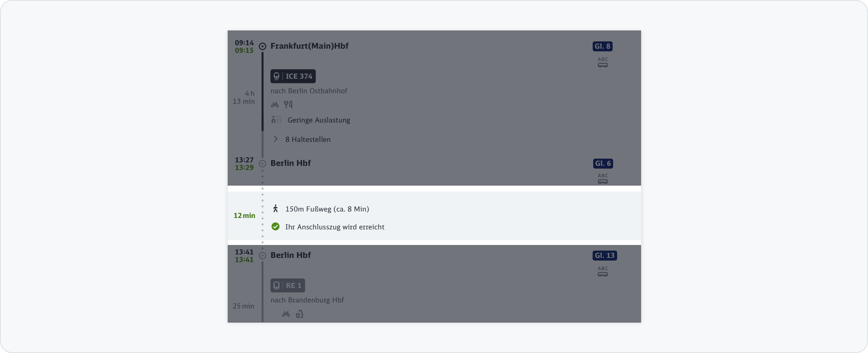The image size is (868, 353).
Task: Open the ICE 374 train badge
Action: click(293, 76)
